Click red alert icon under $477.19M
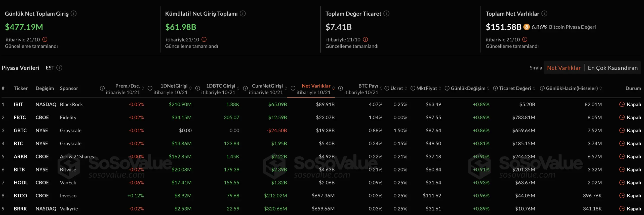The image size is (644, 215). click(45, 39)
